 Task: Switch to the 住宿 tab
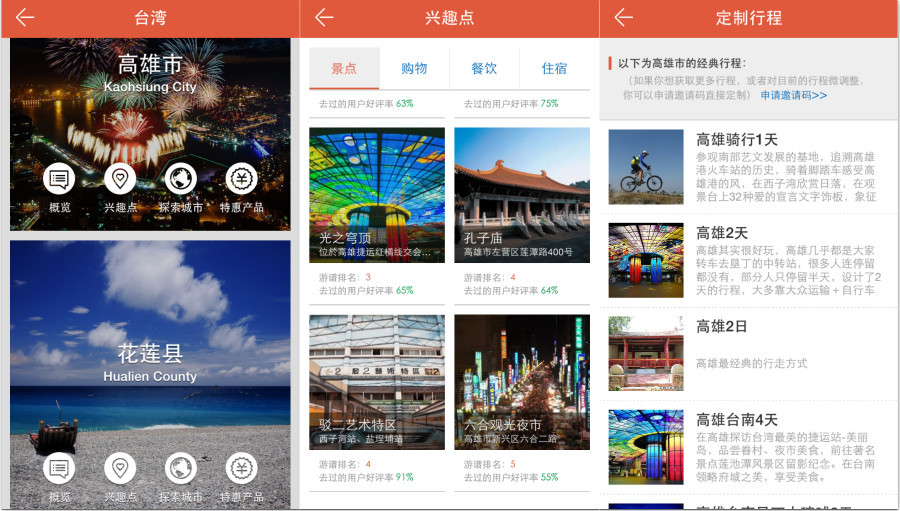(x=554, y=68)
